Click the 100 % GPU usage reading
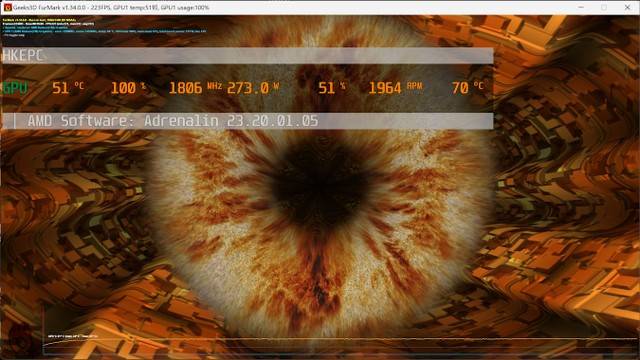Viewport: 640px width, 360px height. tap(128, 88)
